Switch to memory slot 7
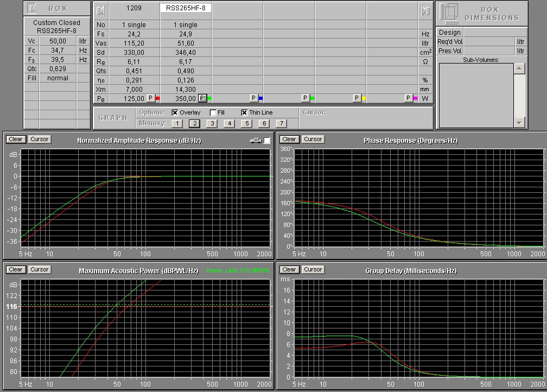547x392 pixels. [x=281, y=123]
